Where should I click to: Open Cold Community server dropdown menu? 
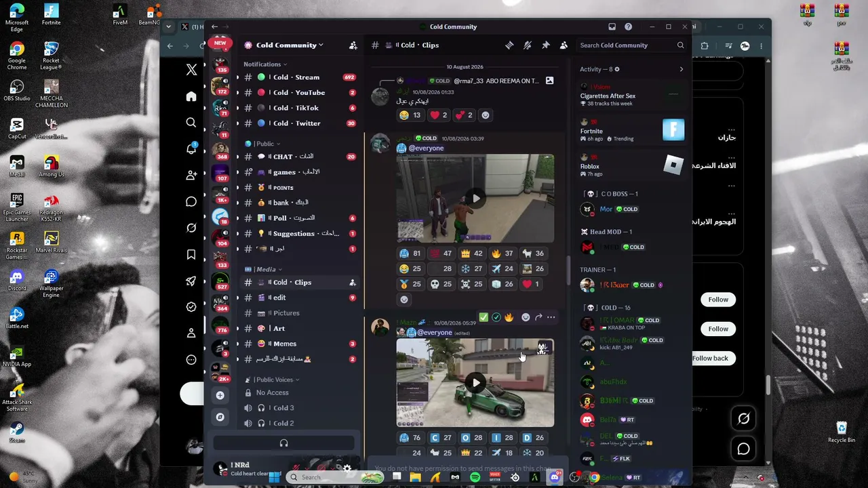(290, 45)
